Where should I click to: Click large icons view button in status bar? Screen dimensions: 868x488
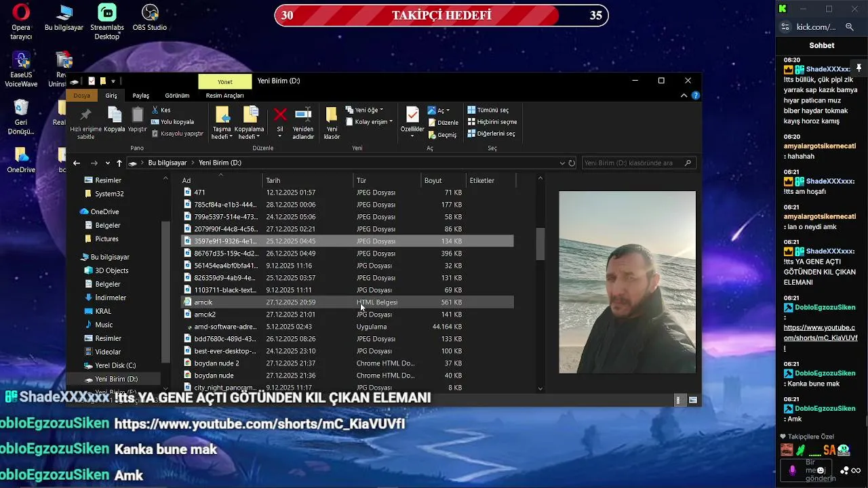(x=693, y=401)
